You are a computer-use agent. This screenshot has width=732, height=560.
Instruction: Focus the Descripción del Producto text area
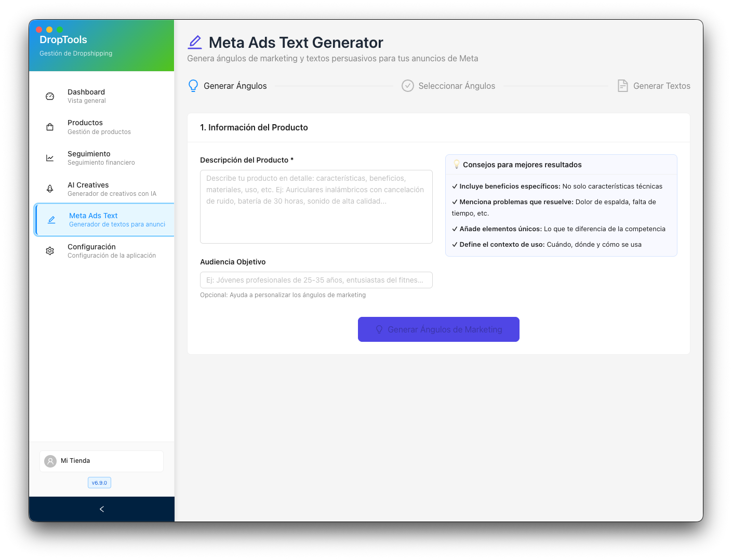tap(316, 206)
